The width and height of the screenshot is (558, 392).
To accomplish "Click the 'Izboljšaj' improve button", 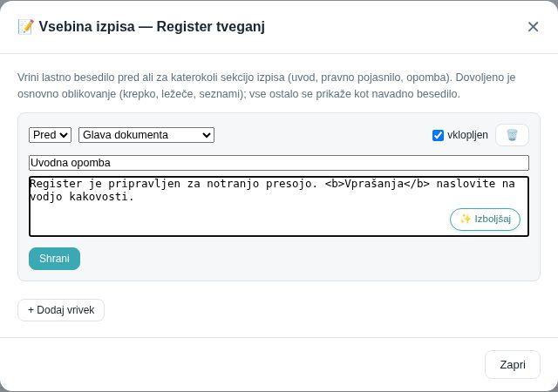I will 485,220.
